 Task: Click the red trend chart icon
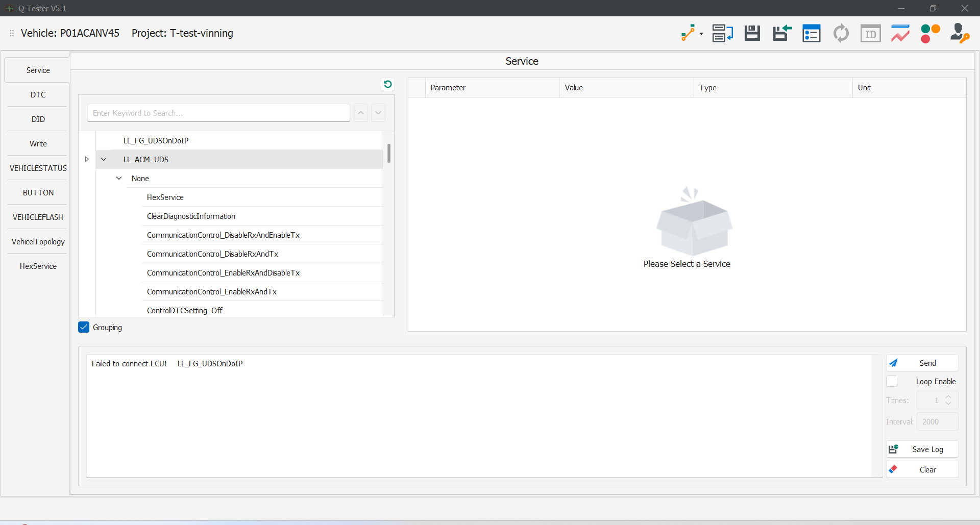tap(900, 34)
